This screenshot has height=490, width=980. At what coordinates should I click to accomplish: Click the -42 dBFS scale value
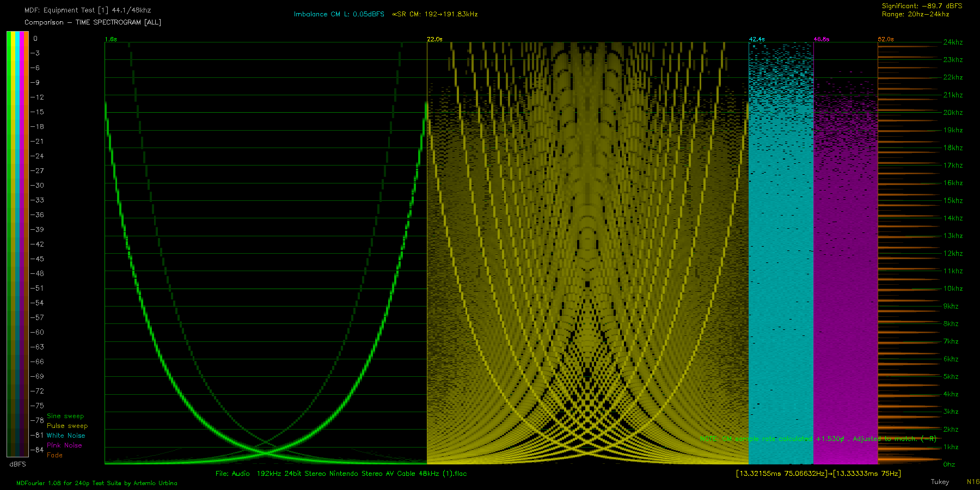(37, 244)
